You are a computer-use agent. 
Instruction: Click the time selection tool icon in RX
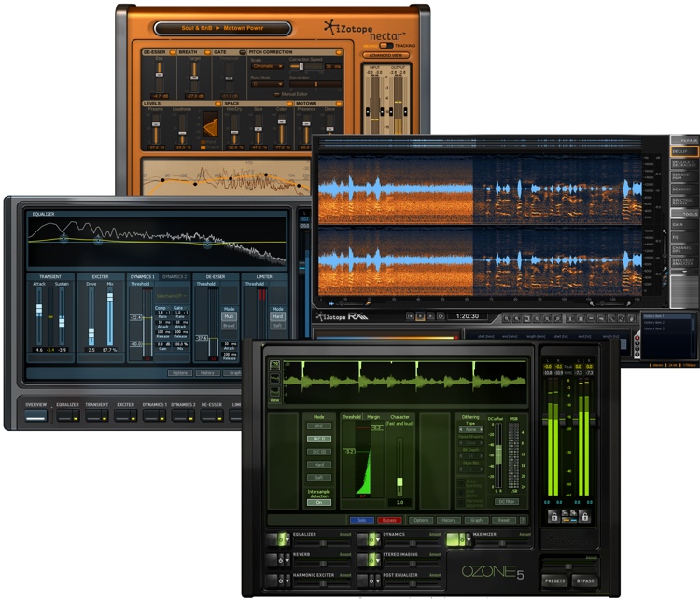(x=570, y=319)
